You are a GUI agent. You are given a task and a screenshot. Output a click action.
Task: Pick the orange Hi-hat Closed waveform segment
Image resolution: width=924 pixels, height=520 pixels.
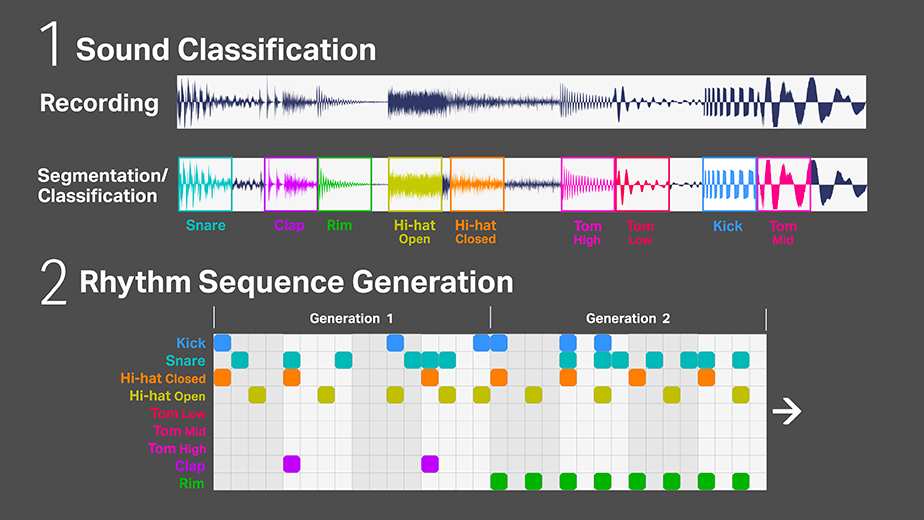coord(477,184)
